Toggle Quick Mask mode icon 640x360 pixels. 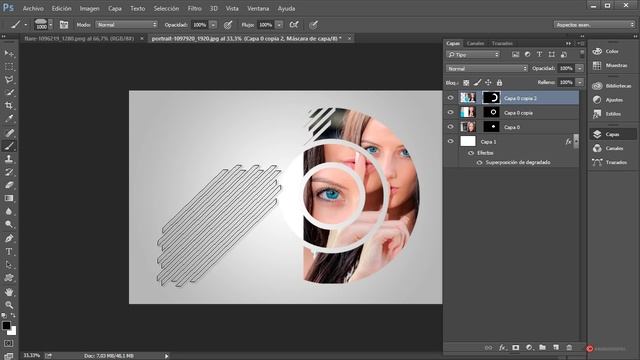pos(9,343)
